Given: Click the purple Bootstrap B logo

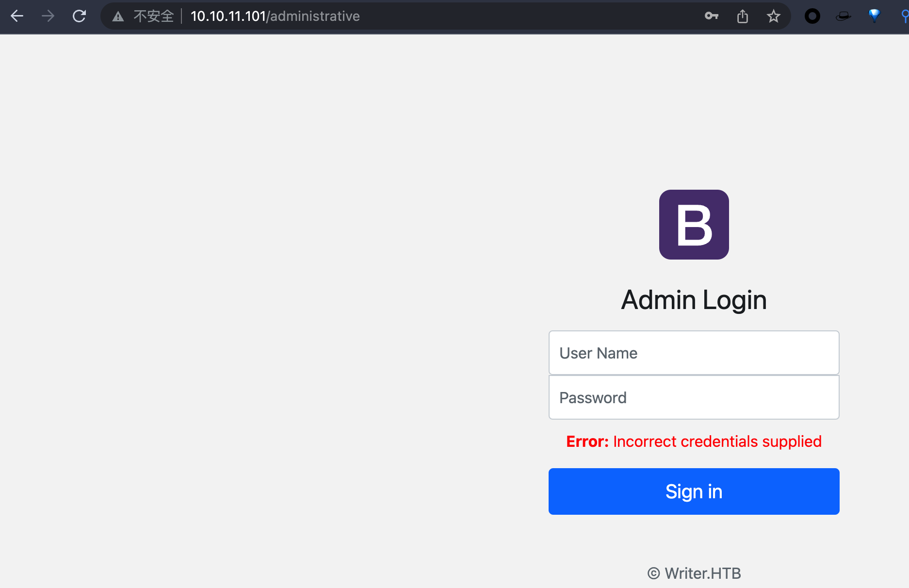Looking at the screenshot, I should (x=694, y=225).
